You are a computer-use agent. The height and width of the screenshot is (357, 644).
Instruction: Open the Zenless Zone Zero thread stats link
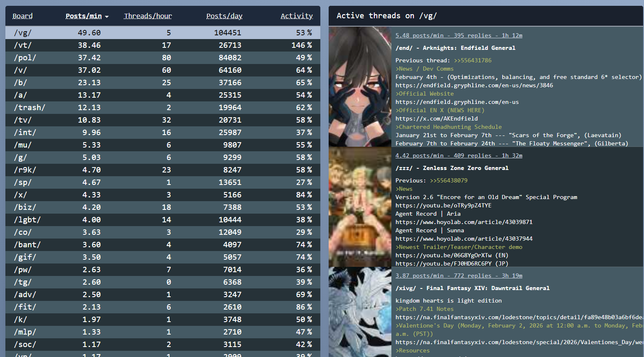459,155
